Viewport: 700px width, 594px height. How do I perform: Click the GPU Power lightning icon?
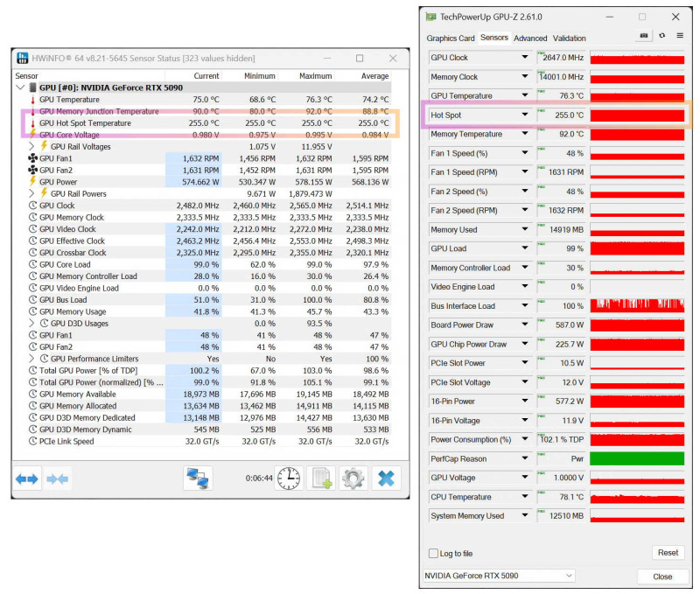point(32,181)
